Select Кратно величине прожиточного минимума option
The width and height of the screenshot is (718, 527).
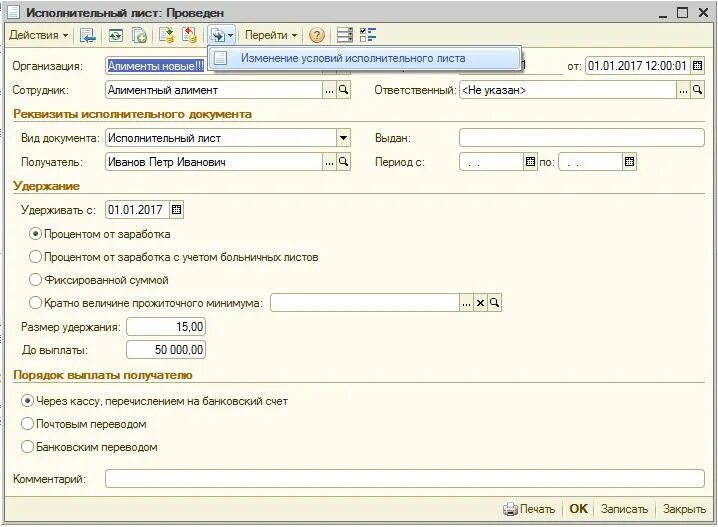pos(146,303)
